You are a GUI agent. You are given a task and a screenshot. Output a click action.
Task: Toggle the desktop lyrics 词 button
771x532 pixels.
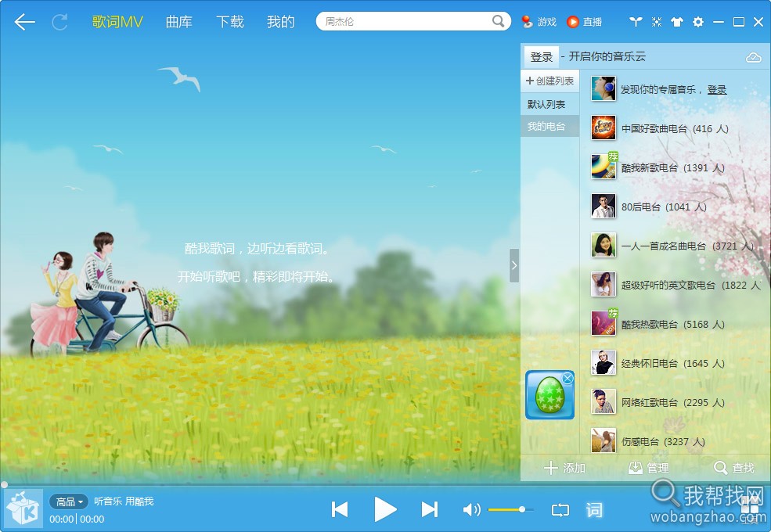pyautogui.click(x=594, y=510)
